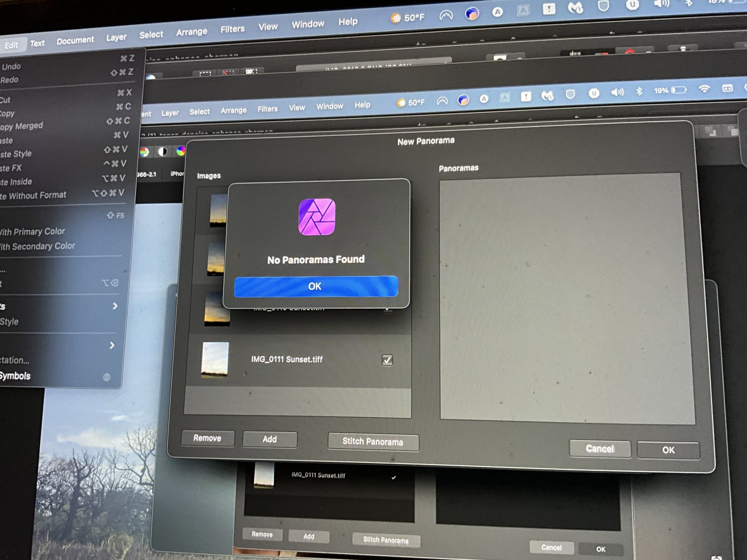Click the volume icon in the menu bar
747x560 pixels.
pyautogui.click(x=617, y=92)
